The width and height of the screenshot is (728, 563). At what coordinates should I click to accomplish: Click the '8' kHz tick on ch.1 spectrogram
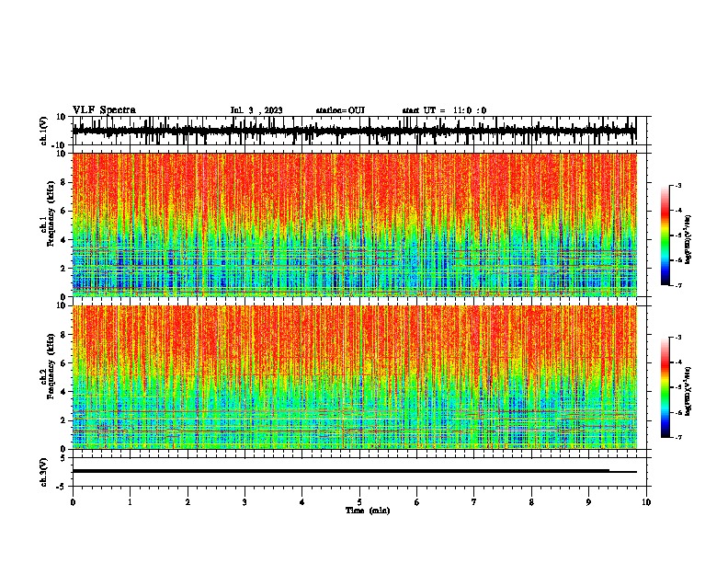(64, 182)
